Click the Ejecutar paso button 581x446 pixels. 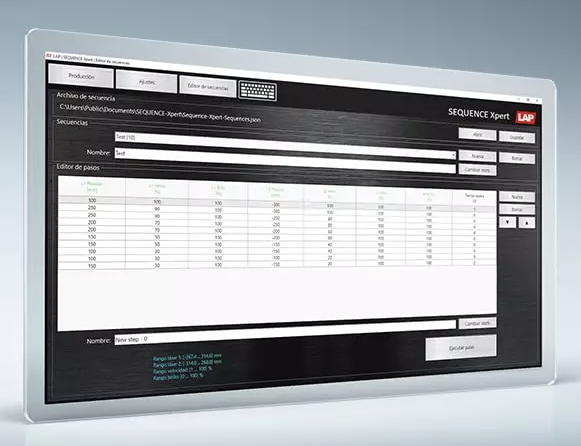(x=461, y=348)
